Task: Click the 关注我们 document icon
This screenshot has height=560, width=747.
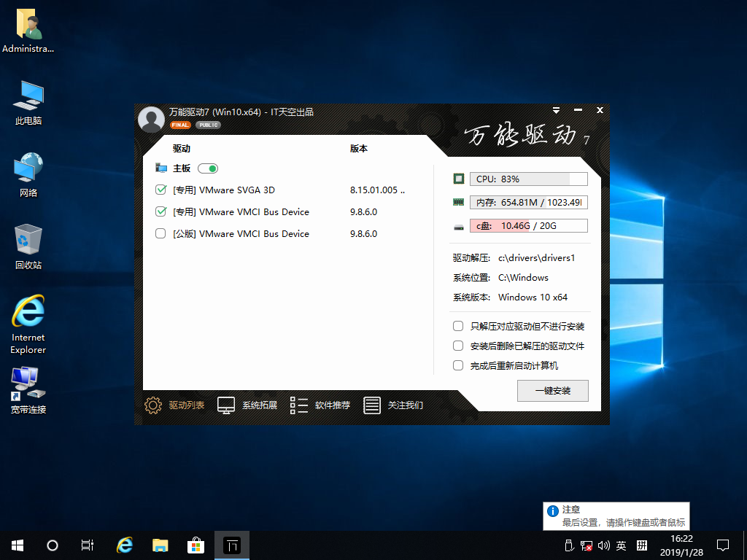Action: [x=371, y=405]
